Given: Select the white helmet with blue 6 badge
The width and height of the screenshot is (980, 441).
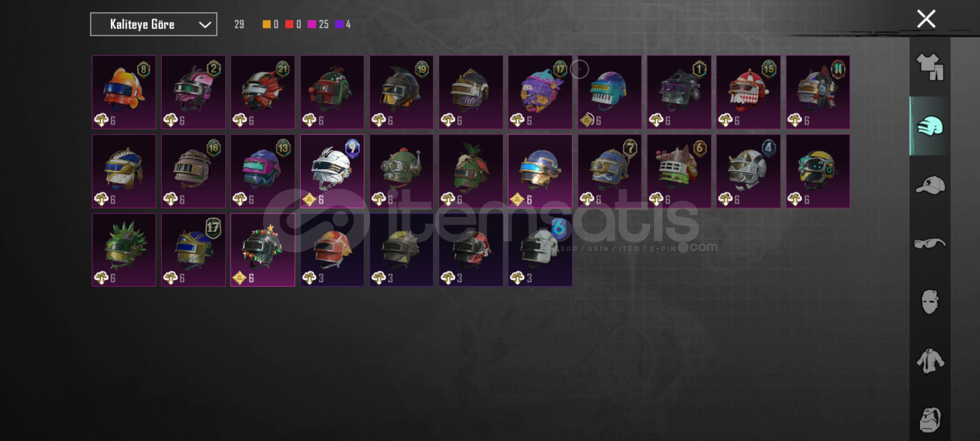Looking at the screenshot, I should pos(540,250).
